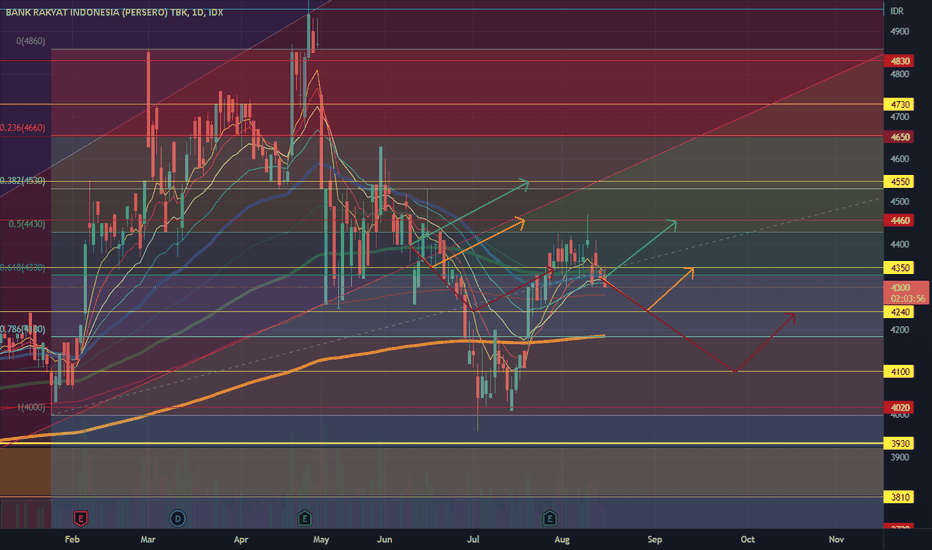Click the Nov label on time axis
The height and width of the screenshot is (550, 932).
[836, 539]
